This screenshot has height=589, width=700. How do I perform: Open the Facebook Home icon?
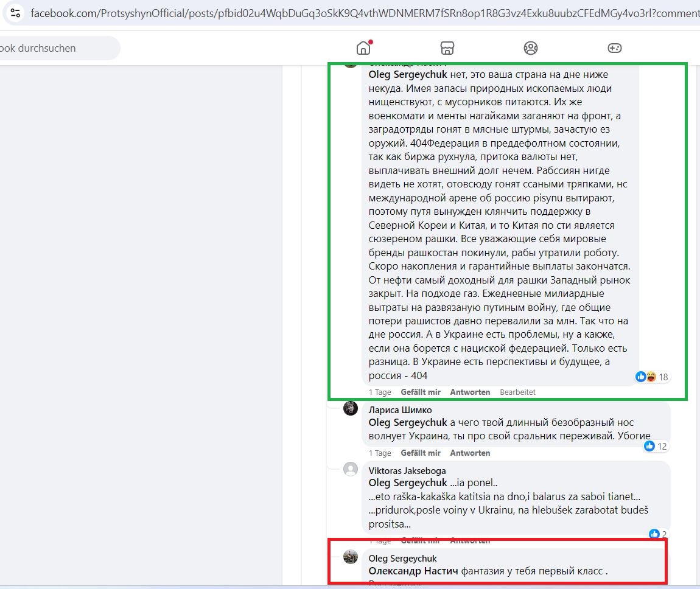pyautogui.click(x=363, y=47)
